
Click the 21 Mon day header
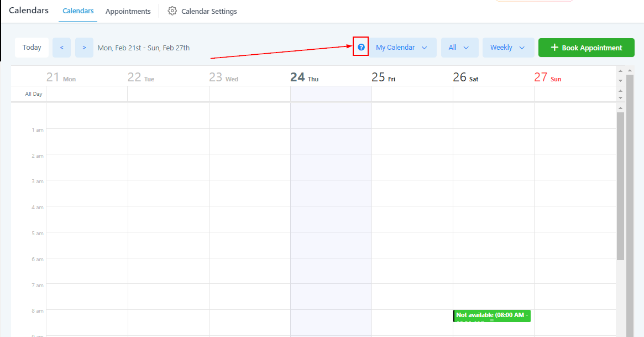pos(61,77)
